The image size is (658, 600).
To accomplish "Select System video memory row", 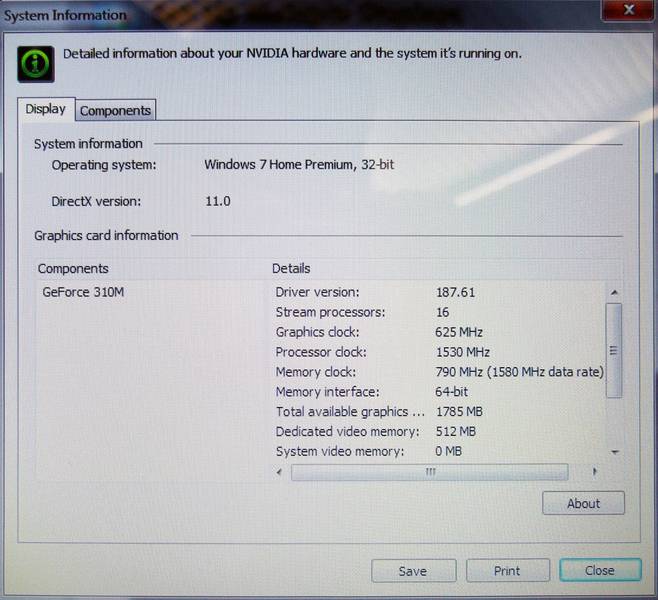I will pyautogui.click(x=439, y=451).
